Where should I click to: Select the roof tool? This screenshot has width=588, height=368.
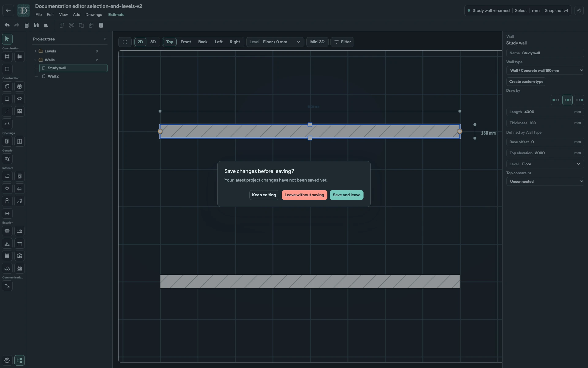click(7, 124)
